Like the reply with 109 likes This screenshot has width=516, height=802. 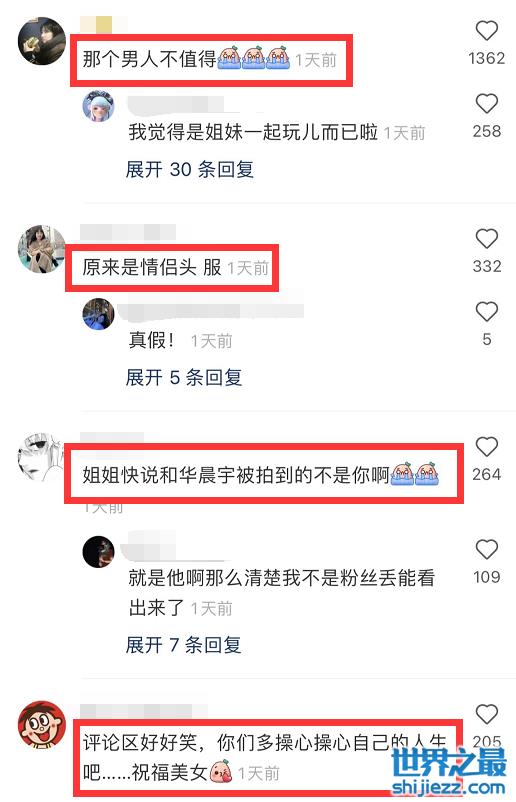486,550
